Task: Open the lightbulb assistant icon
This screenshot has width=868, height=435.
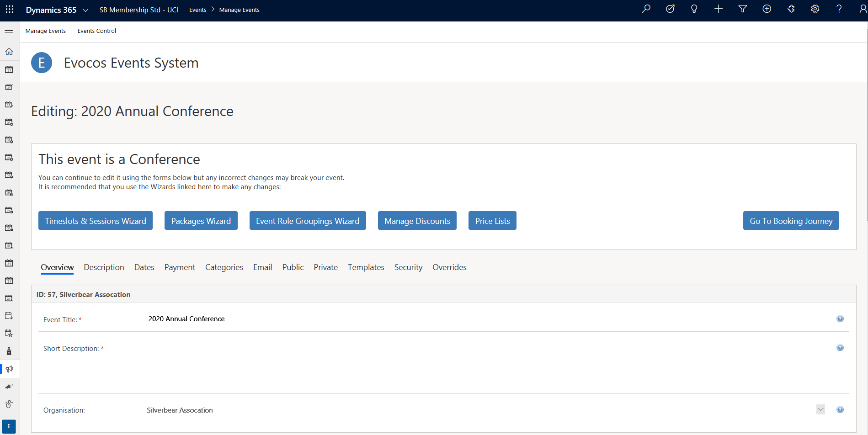Action: click(694, 9)
